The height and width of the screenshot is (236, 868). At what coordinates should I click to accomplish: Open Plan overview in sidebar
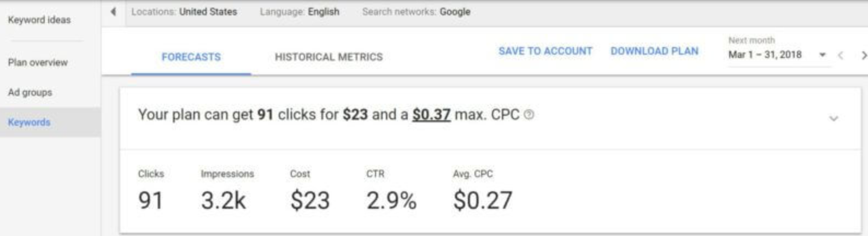coord(38,62)
